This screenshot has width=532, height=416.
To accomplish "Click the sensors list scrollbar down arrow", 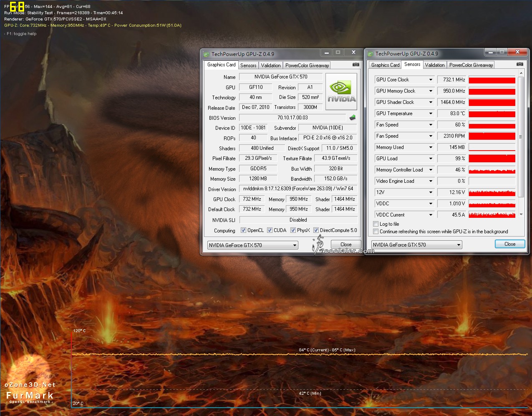I will 521,214.
